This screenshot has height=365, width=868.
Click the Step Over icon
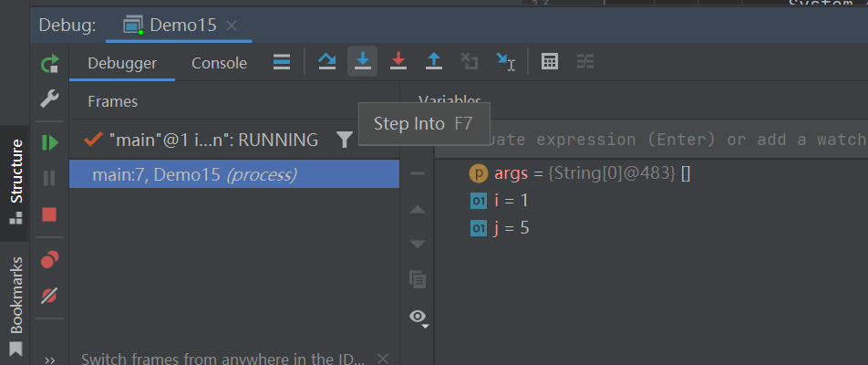tap(326, 62)
